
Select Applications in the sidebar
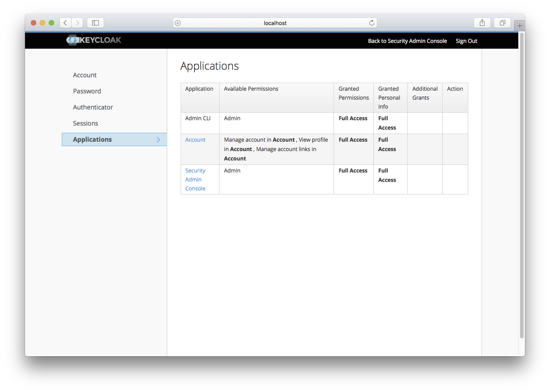click(93, 139)
